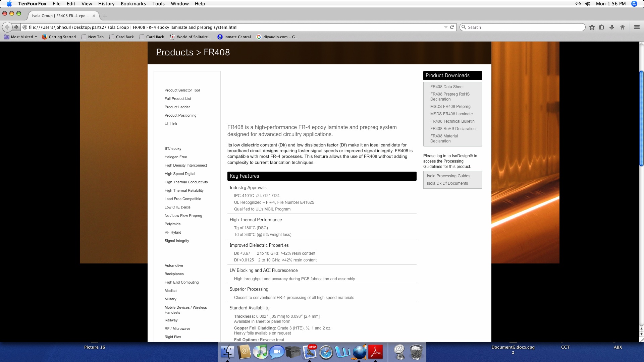
Task: Open Finder from the Dock
Action: (228, 352)
